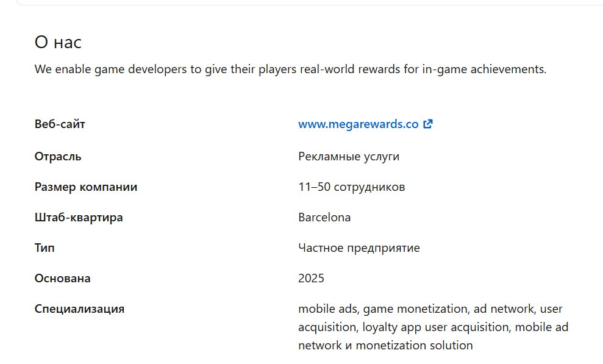Click the 'Рекламные услуги' industry value

tap(348, 157)
